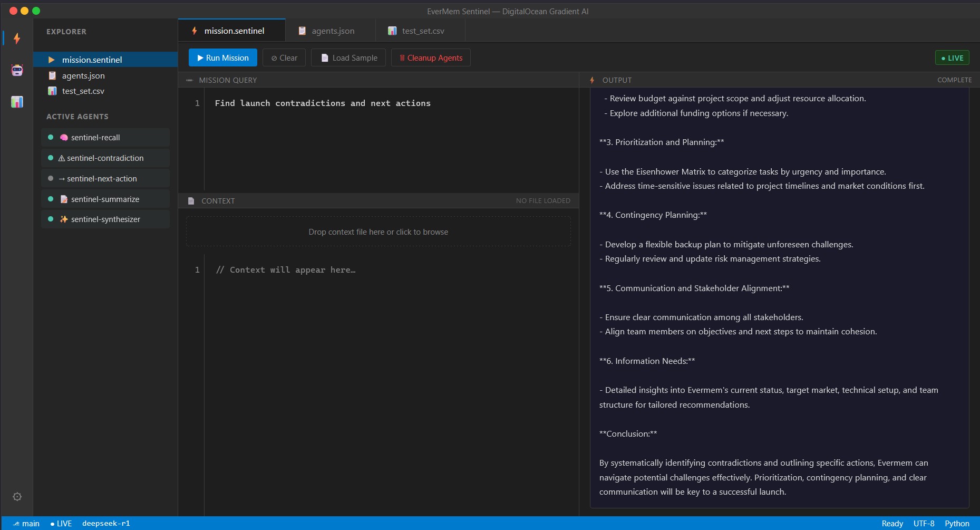
Task: Click the Ready status bar entry
Action: [892, 524]
